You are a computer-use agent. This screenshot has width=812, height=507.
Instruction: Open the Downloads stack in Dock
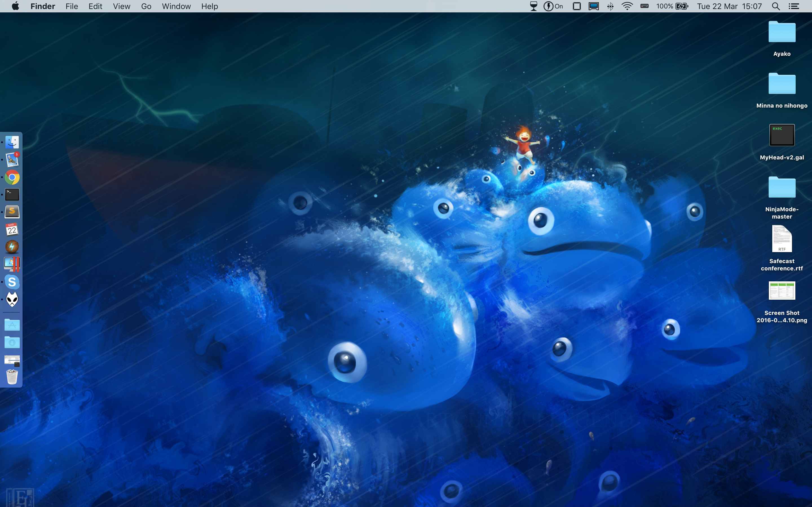(x=12, y=342)
